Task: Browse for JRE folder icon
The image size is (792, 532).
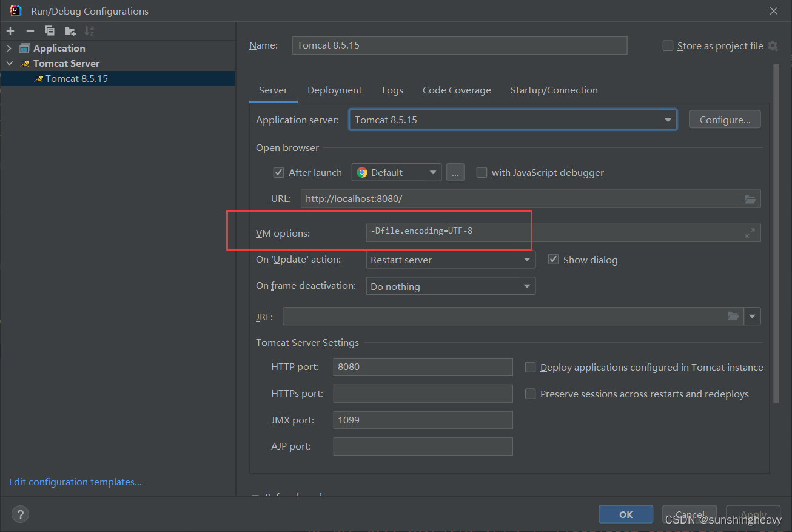Action: tap(733, 316)
